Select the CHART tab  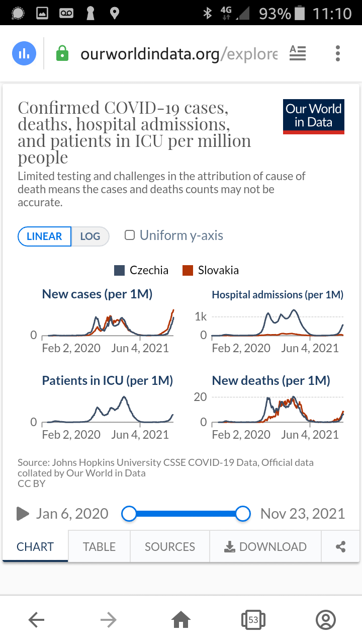(35, 547)
